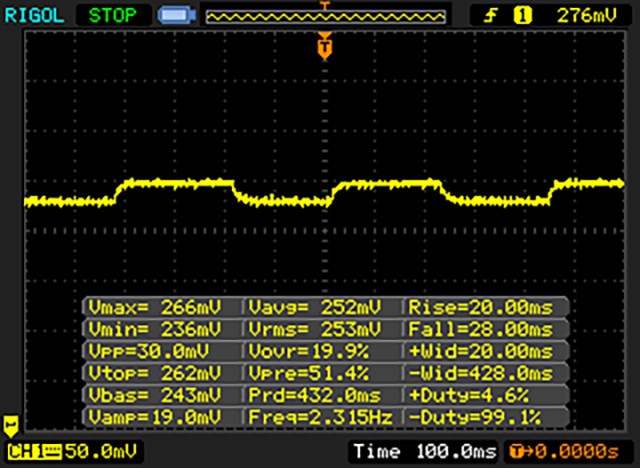
Task: Click the waveform memory overview bar
Action: [x=325, y=16]
